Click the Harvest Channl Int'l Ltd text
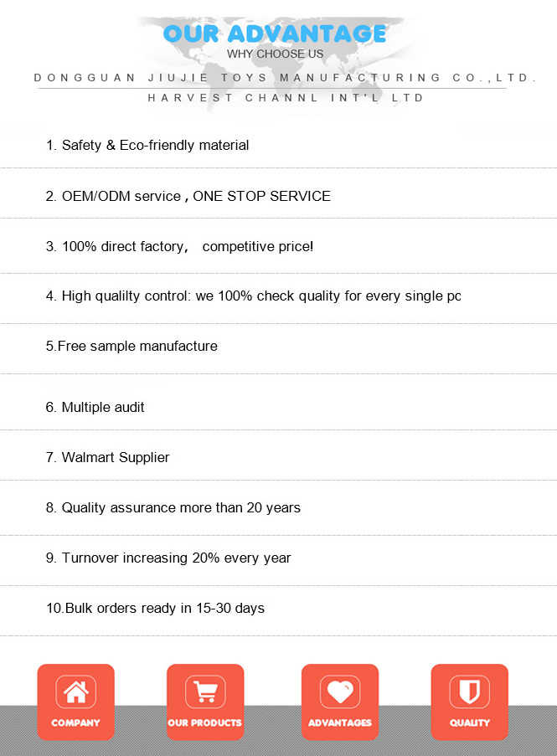The image size is (557, 756). tap(286, 98)
